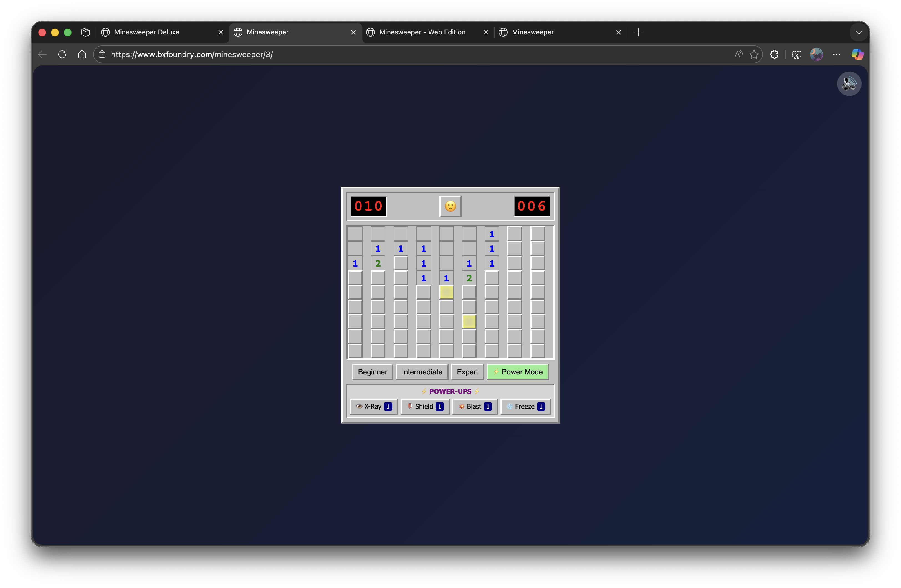Viewport: 901px width, 588px height.
Task: Use the Shield power-up
Action: coord(425,406)
